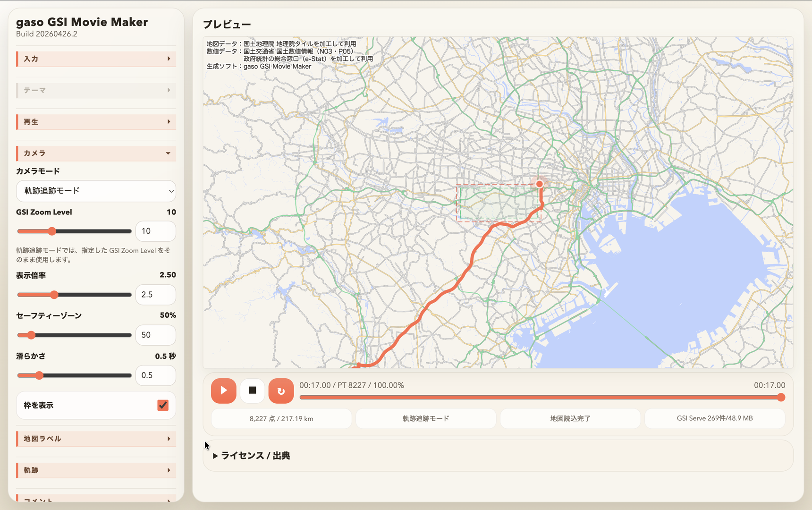
Task: Click the playback timeline progress bar
Action: [x=542, y=398]
